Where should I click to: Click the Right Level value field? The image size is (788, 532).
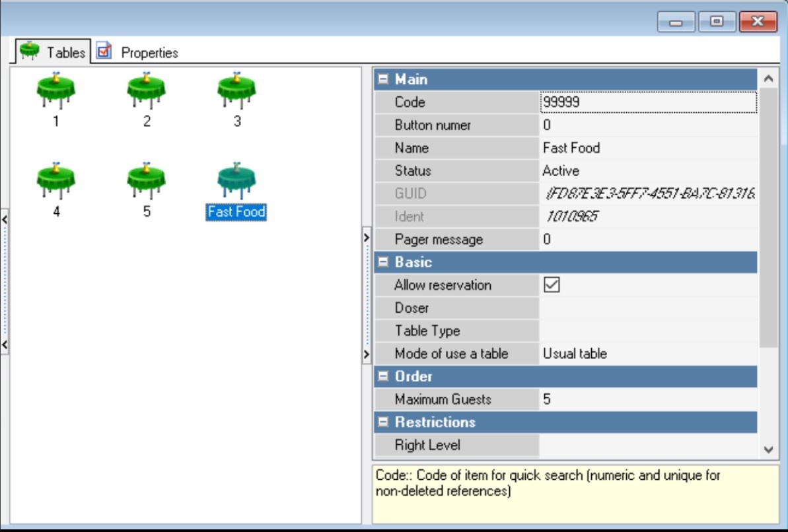pyautogui.click(x=648, y=445)
